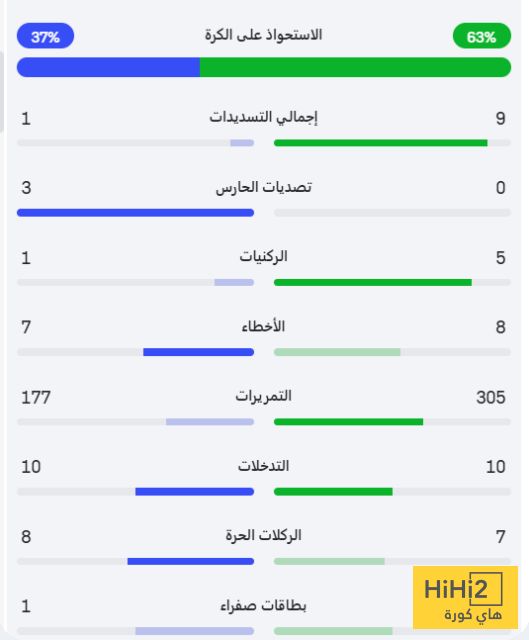
Task: Click the blue fouls bar
Action: click(198, 352)
